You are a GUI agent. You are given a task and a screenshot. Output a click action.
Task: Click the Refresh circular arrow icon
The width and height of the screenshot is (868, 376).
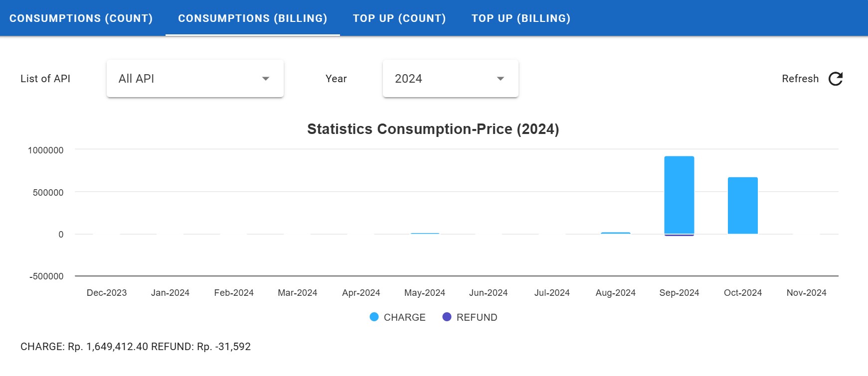[836, 79]
